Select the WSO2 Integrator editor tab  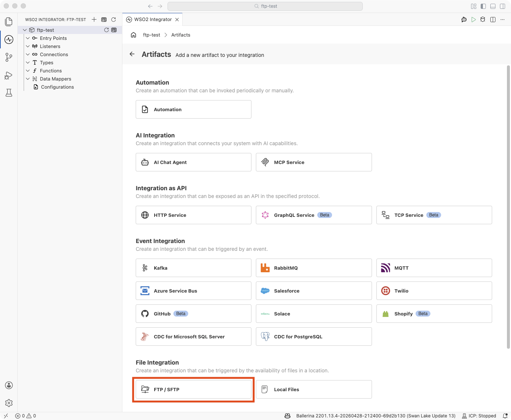click(152, 20)
